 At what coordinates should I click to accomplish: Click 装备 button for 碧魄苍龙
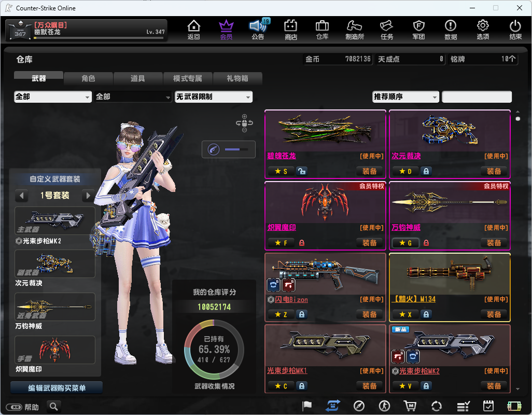370,171
